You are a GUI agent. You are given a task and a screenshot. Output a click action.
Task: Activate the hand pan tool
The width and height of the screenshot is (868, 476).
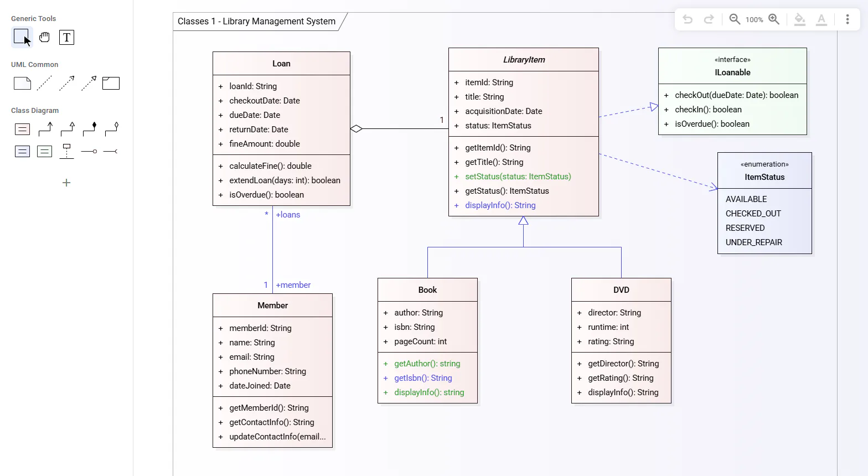coord(44,38)
